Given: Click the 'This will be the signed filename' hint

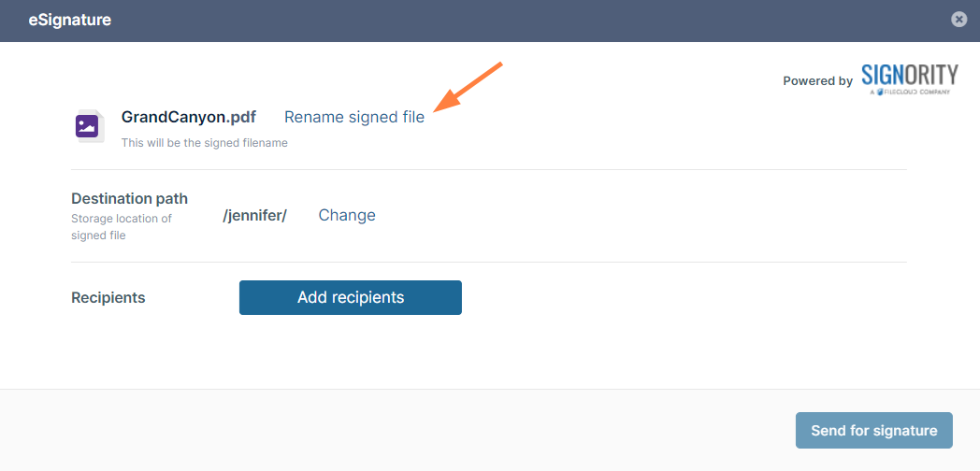Looking at the screenshot, I should pos(205,143).
